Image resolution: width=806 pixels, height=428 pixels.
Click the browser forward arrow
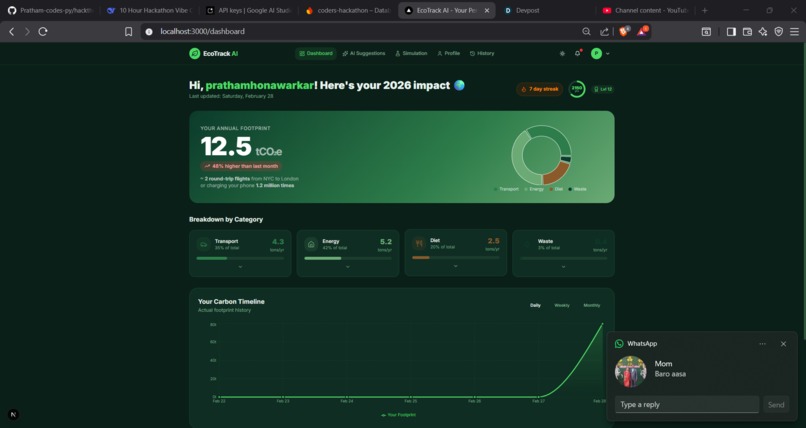27,31
